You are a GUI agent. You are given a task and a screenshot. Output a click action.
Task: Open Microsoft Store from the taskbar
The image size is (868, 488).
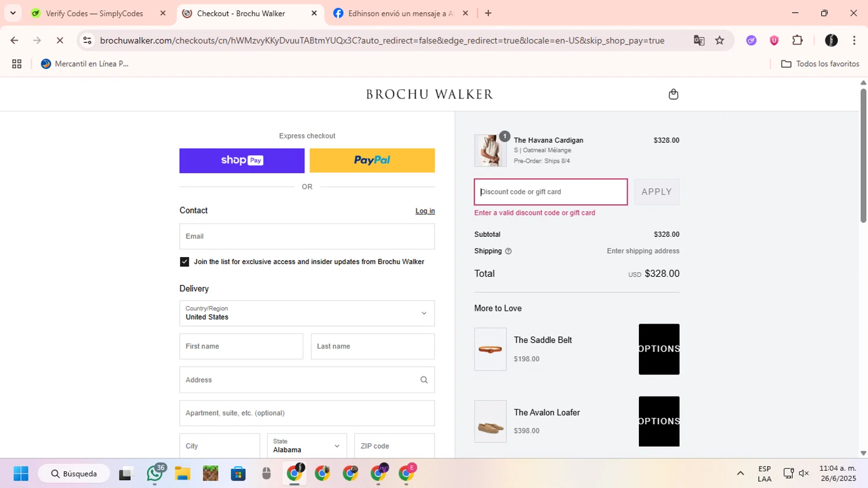point(238,474)
